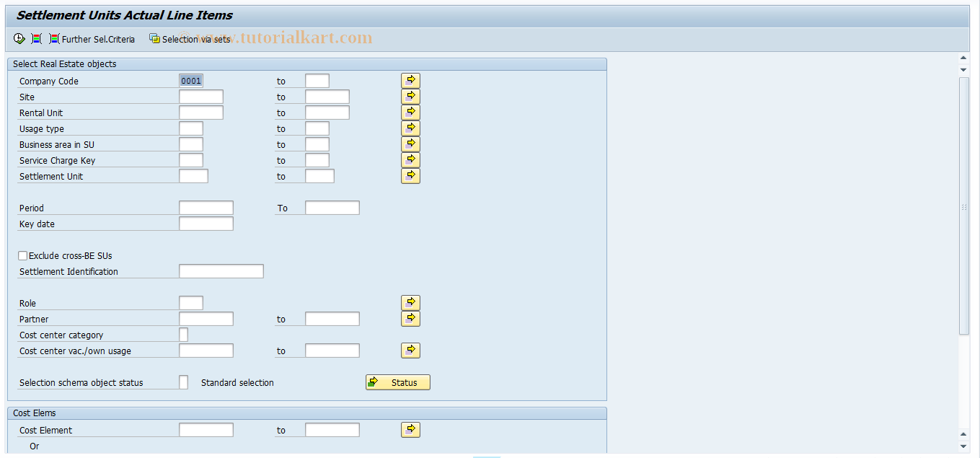Click the Cost center vac./own usage from field

coord(206,351)
